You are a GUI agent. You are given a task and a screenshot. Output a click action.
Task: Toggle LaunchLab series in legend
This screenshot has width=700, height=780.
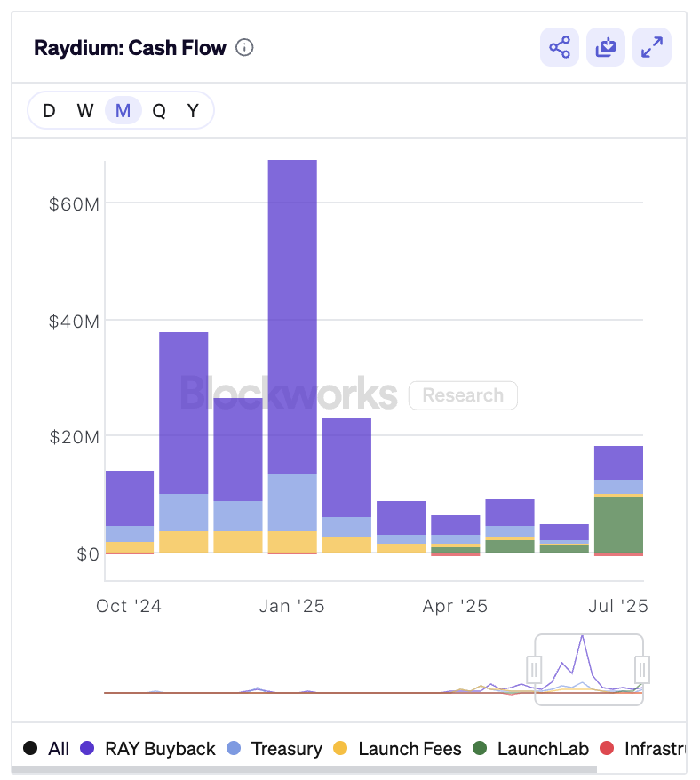[530, 748]
